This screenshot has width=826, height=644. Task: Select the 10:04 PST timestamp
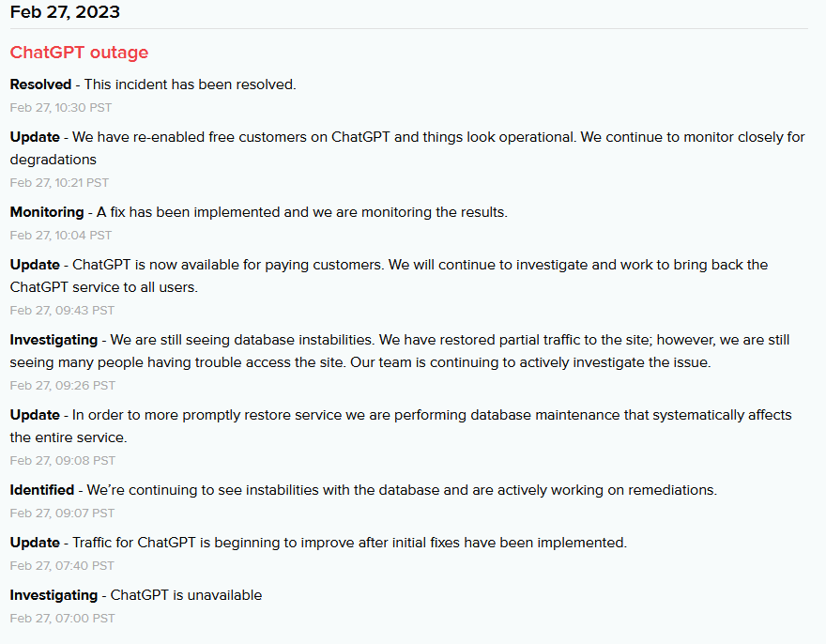point(61,235)
